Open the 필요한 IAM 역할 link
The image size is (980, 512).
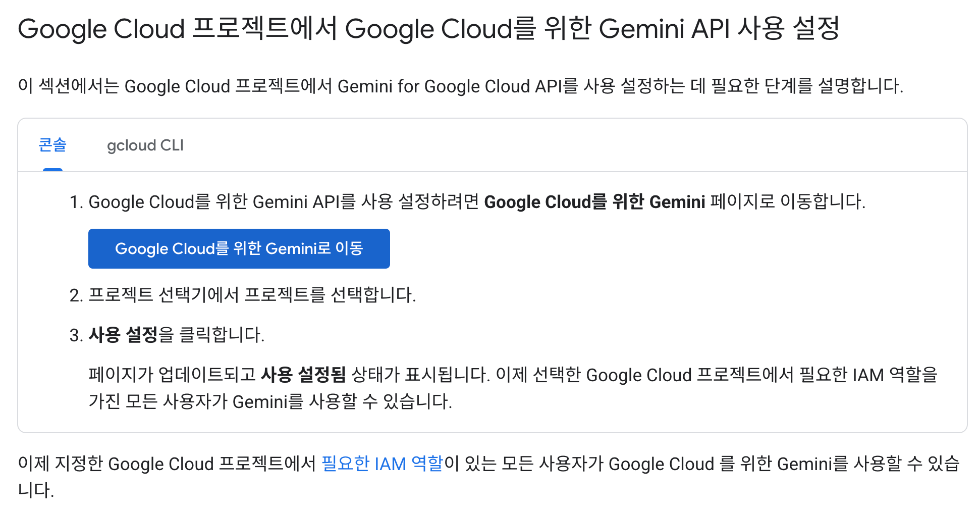pyautogui.click(x=383, y=464)
